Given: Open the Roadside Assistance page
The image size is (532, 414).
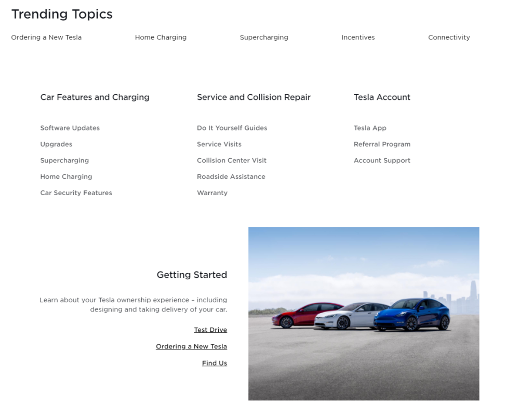Looking at the screenshot, I should click(x=231, y=176).
